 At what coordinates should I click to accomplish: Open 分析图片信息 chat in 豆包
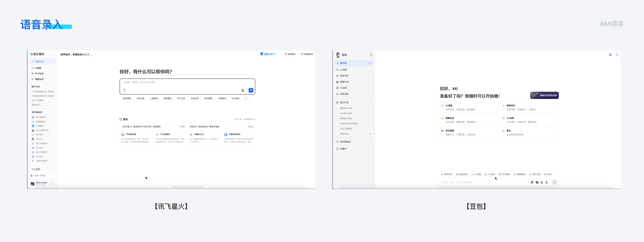pyautogui.click(x=346, y=113)
